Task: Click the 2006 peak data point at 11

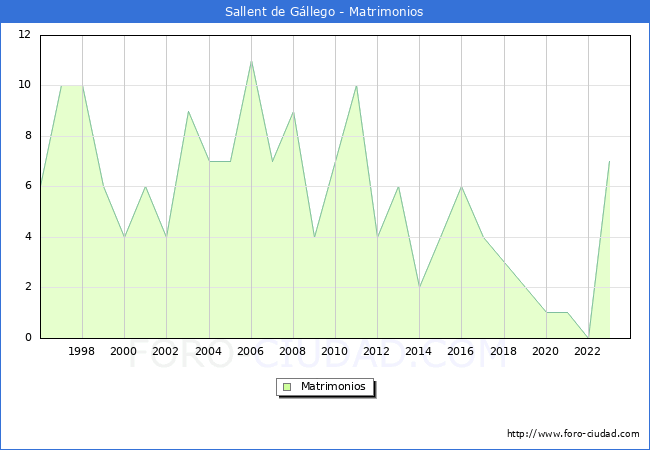Action: click(251, 61)
